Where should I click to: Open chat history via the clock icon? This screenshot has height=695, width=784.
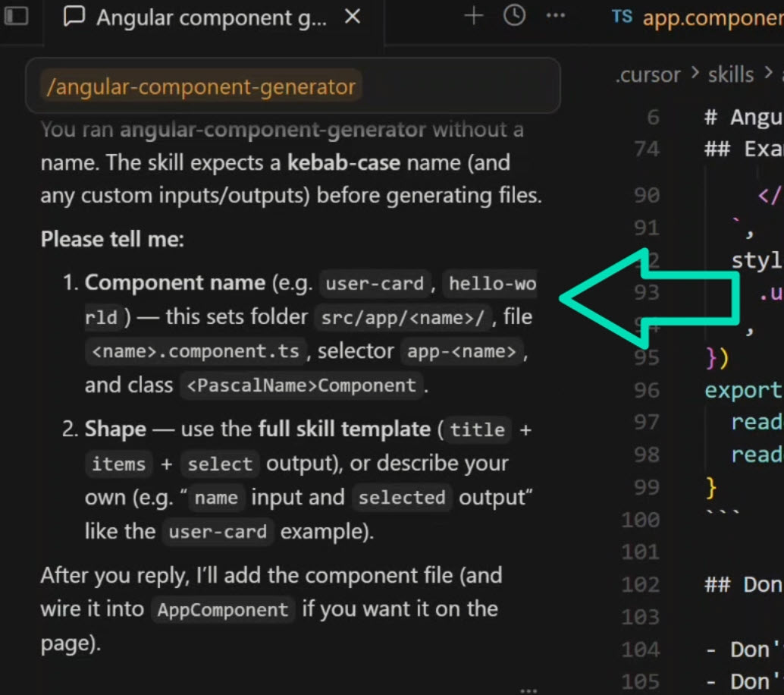coord(513,16)
